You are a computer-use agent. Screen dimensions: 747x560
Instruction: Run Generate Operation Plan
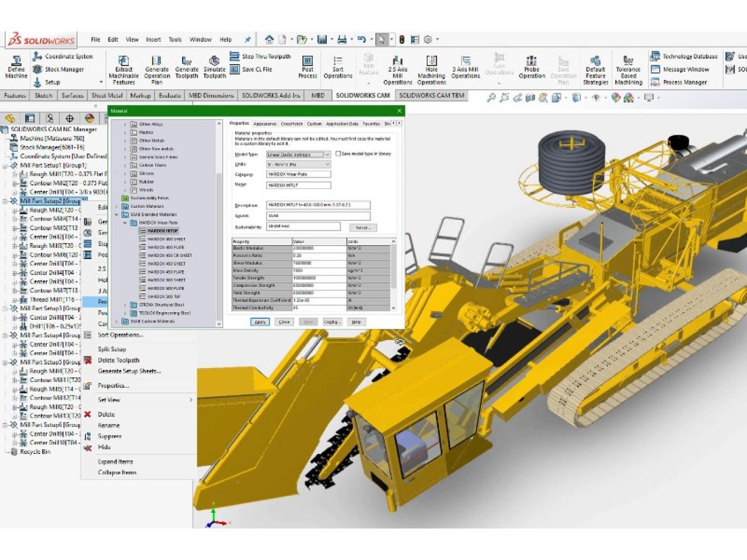(x=156, y=70)
